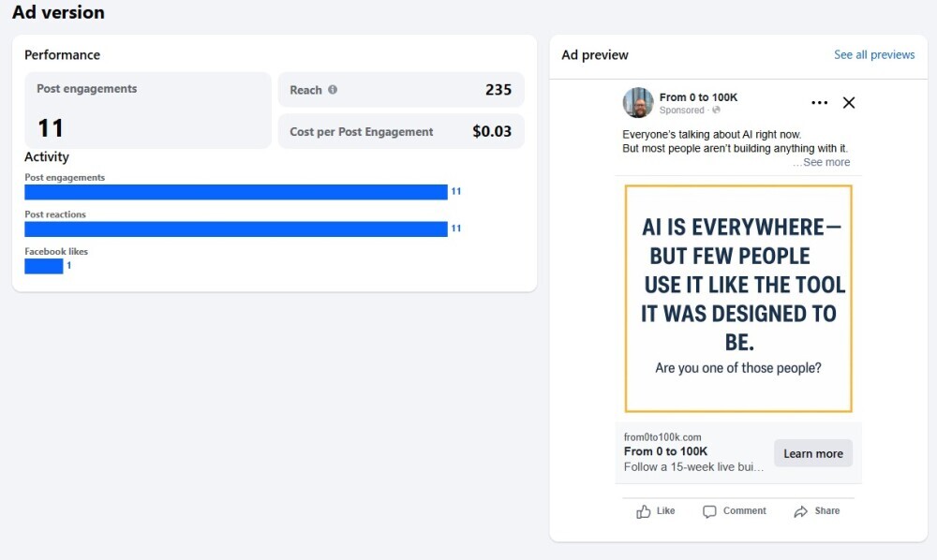This screenshot has height=560, width=937.
Task: Dismiss the ad preview with the X icon
Action: point(849,103)
